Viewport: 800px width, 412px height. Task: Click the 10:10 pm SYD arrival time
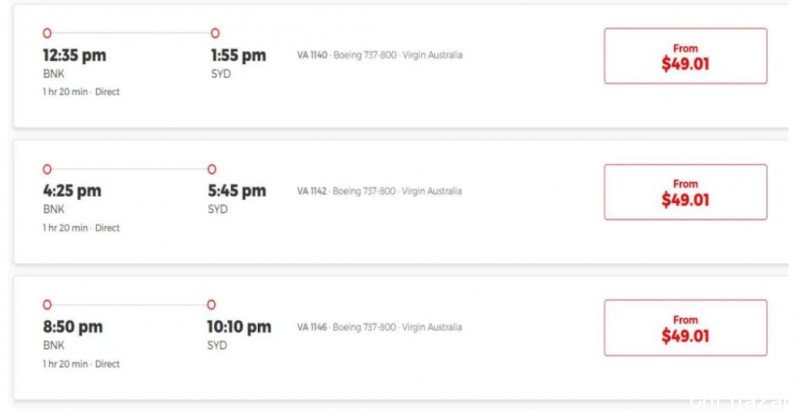(239, 327)
